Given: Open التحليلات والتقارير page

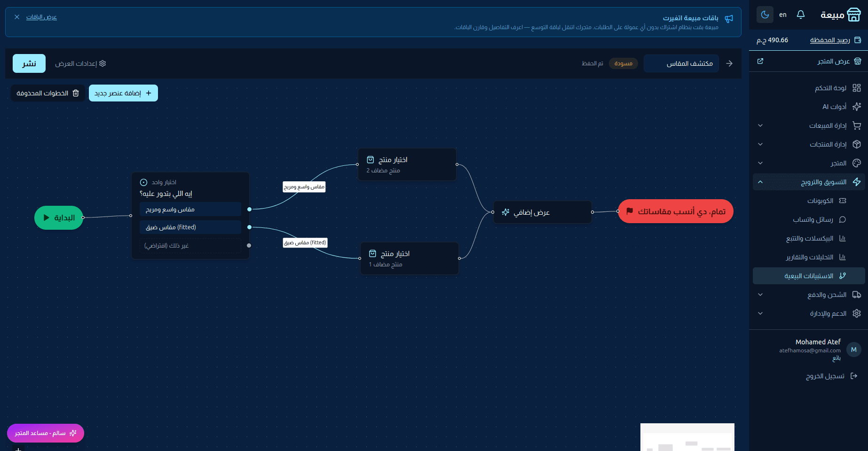Looking at the screenshot, I should pyautogui.click(x=809, y=257).
